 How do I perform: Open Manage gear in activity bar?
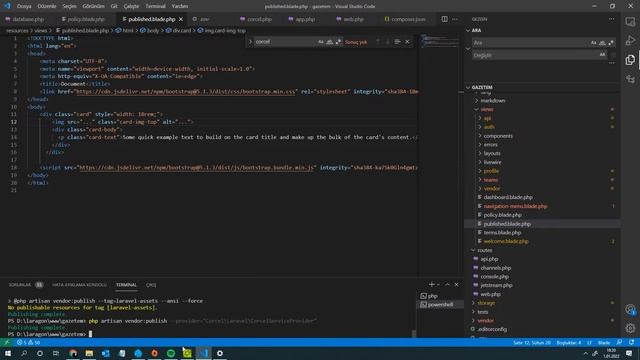[x=630, y=328]
